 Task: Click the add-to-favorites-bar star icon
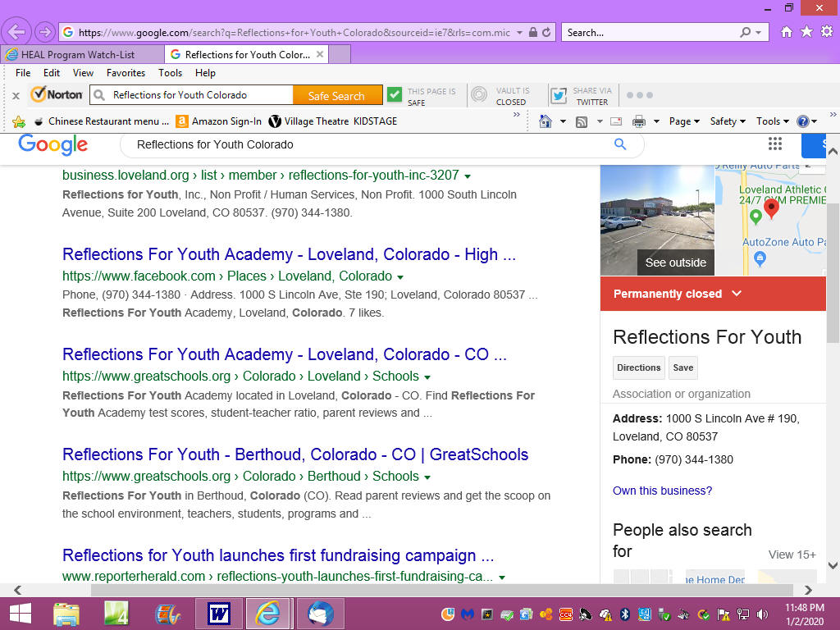click(19, 121)
